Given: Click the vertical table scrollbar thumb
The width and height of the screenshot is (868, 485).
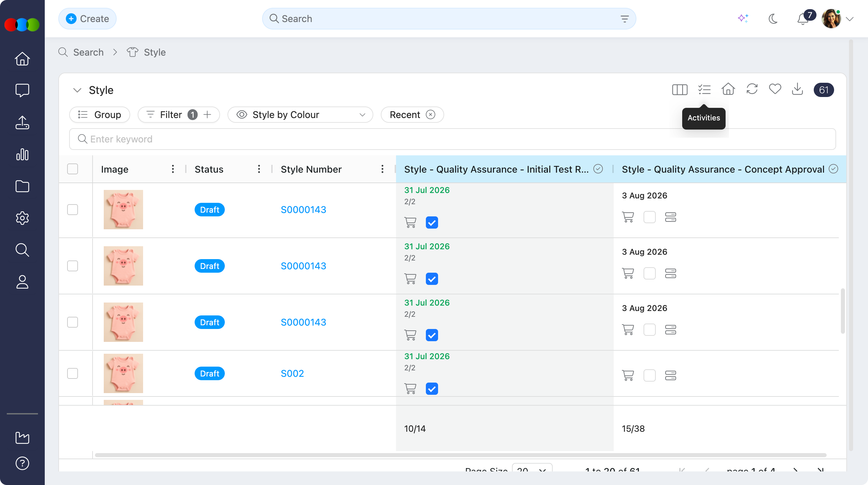Looking at the screenshot, I should 843,311.
